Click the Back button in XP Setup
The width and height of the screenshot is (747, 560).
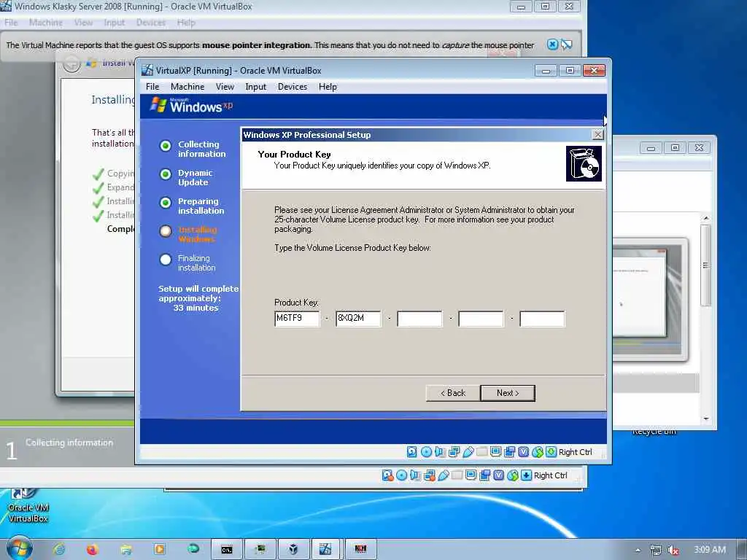453,393
